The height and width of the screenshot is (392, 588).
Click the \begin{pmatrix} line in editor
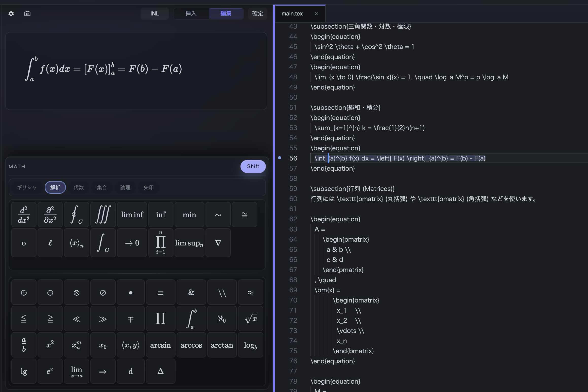pyautogui.click(x=346, y=239)
